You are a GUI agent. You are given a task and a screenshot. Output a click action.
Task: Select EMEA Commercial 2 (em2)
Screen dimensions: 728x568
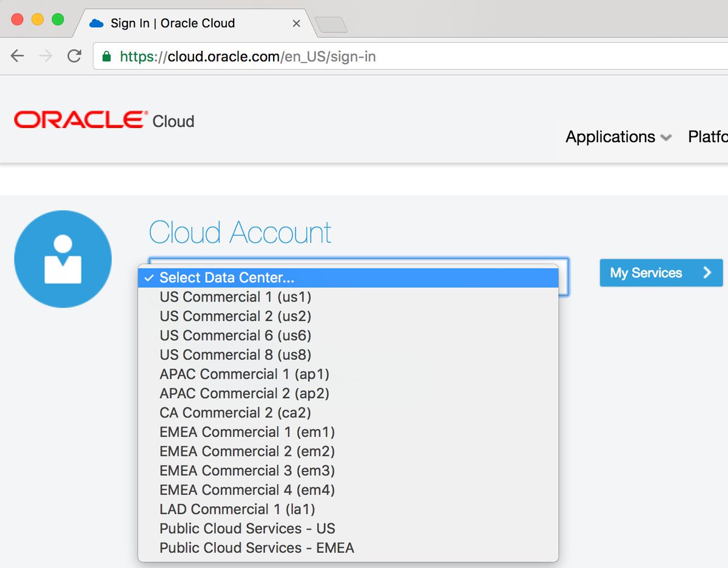348,451
